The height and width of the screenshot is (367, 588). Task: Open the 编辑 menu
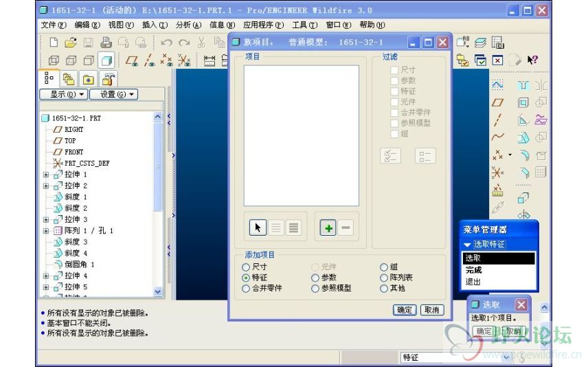[x=87, y=25]
